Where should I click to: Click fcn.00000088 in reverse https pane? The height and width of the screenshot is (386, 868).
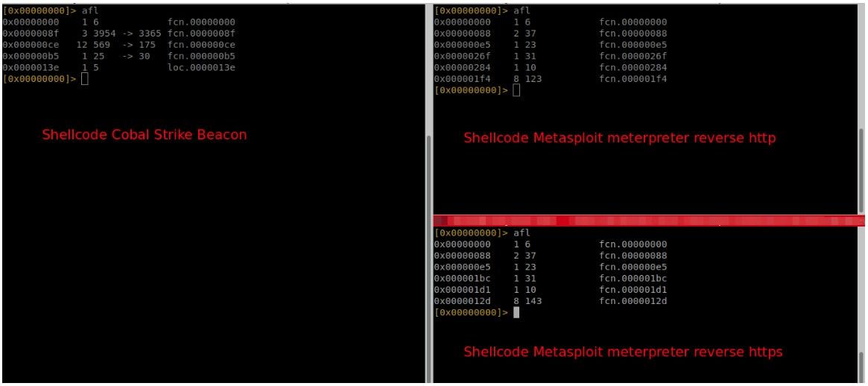click(633, 256)
